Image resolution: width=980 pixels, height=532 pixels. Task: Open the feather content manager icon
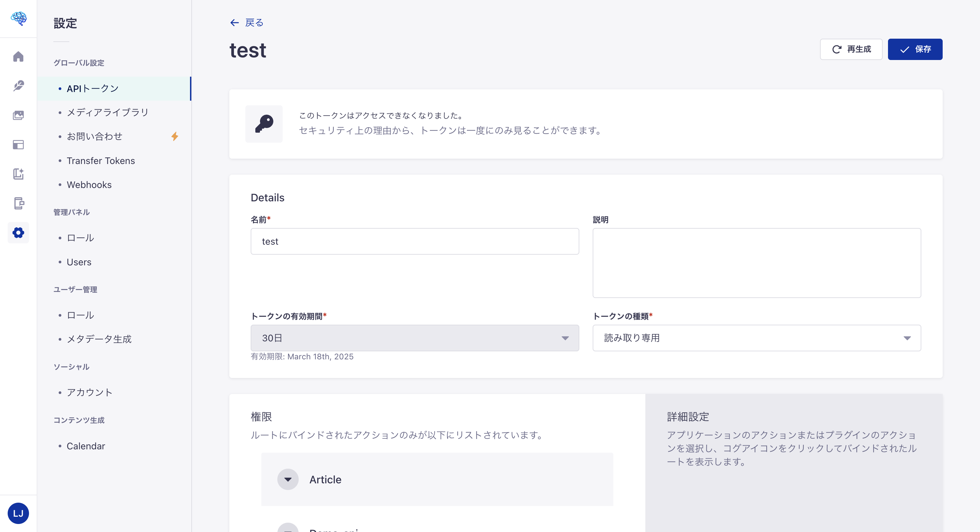(18, 86)
